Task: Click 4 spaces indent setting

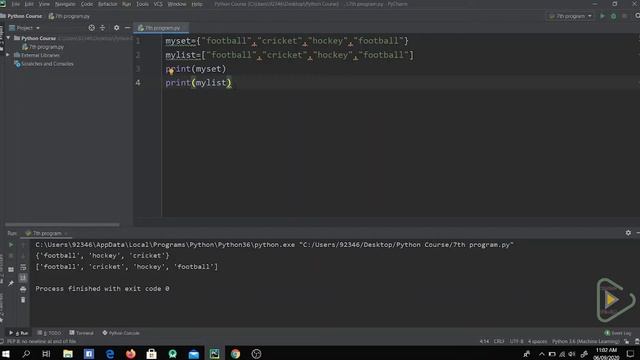Action: (537, 341)
